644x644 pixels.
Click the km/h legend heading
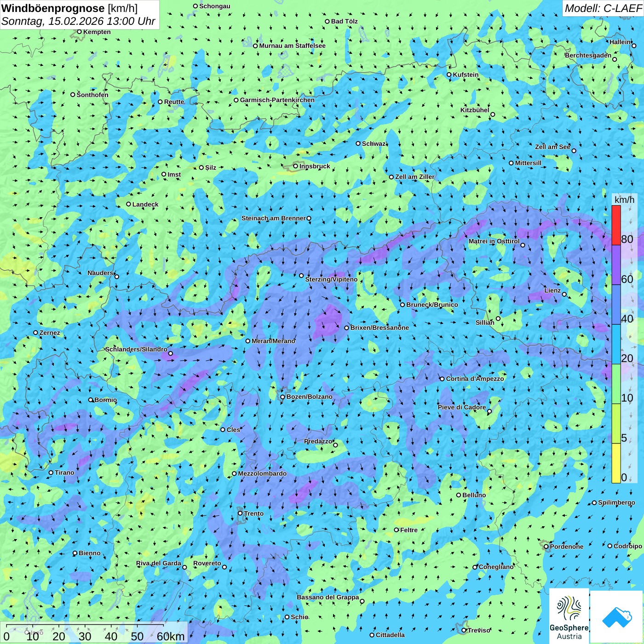(624, 199)
